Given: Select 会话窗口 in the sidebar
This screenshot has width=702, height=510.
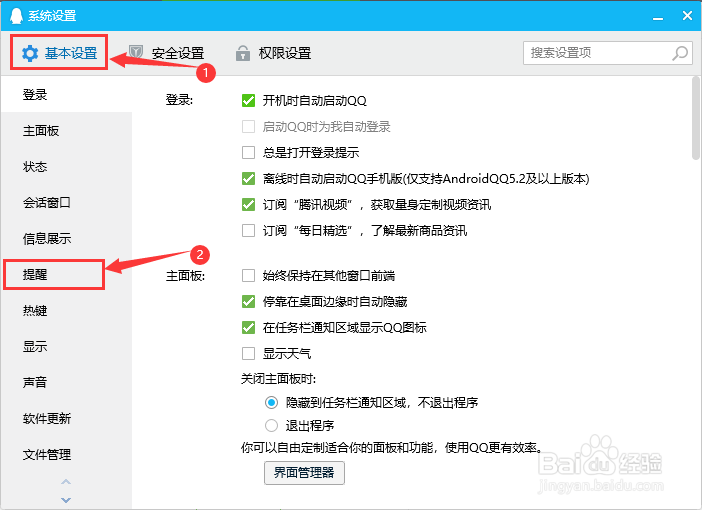Looking at the screenshot, I should [66, 202].
